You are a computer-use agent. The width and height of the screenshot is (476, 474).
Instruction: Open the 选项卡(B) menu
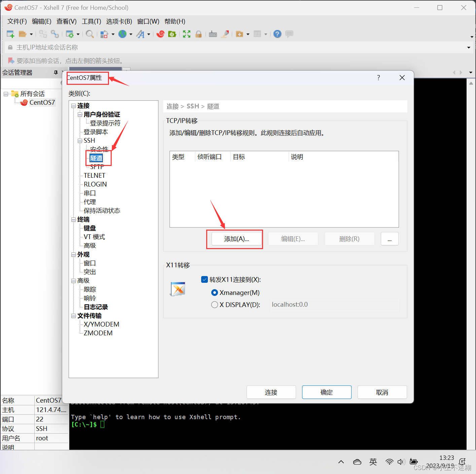[x=119, y=22]
